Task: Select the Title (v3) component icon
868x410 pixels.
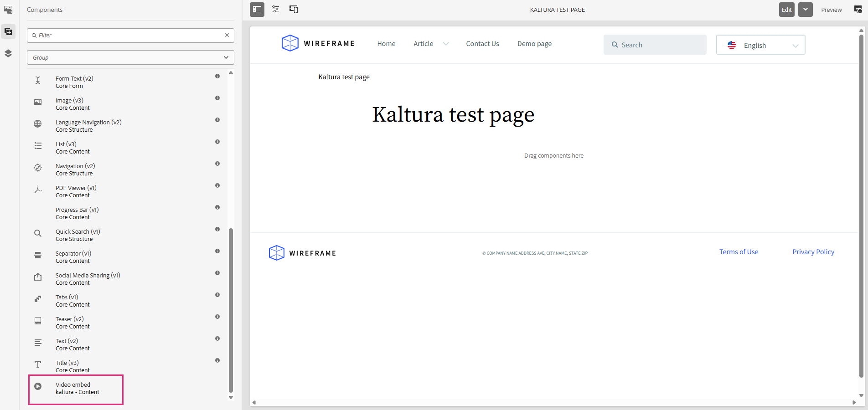Action: coord(38,364)
